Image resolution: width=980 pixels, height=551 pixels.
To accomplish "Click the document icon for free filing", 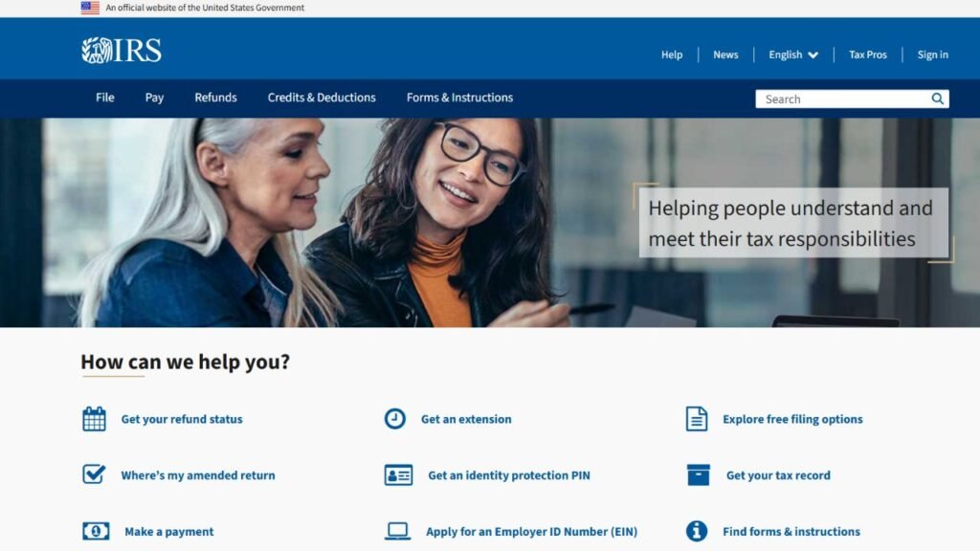I will click(x=697, y=419).
